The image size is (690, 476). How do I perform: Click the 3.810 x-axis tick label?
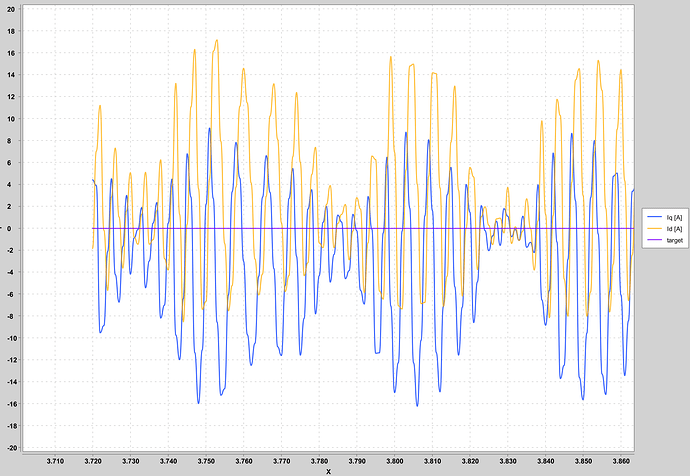[x=432, y=461]
